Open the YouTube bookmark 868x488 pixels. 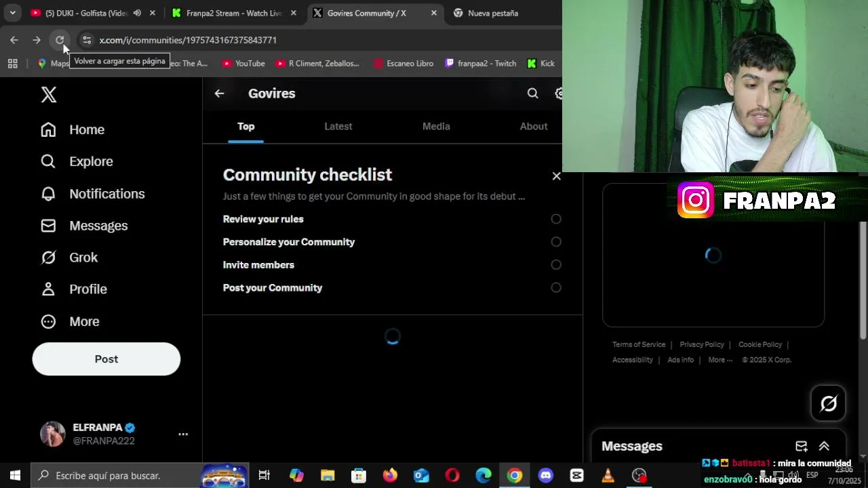click(243, 63)
